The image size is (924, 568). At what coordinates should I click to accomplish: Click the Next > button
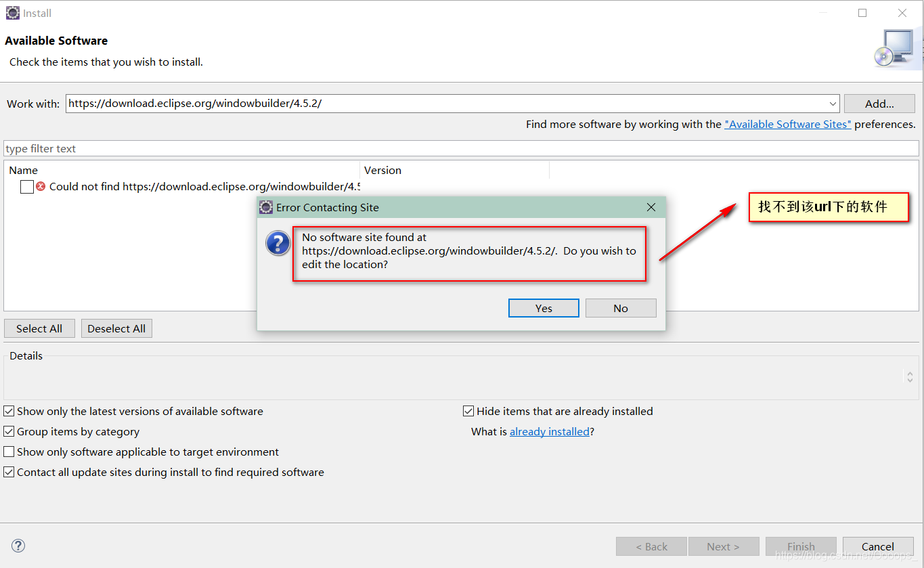[724, 546]
